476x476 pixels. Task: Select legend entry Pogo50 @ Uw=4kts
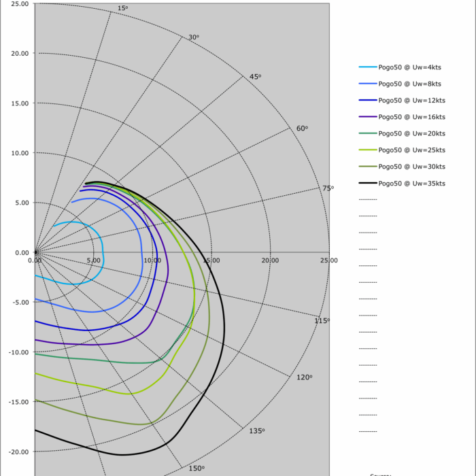pos(400,67)
